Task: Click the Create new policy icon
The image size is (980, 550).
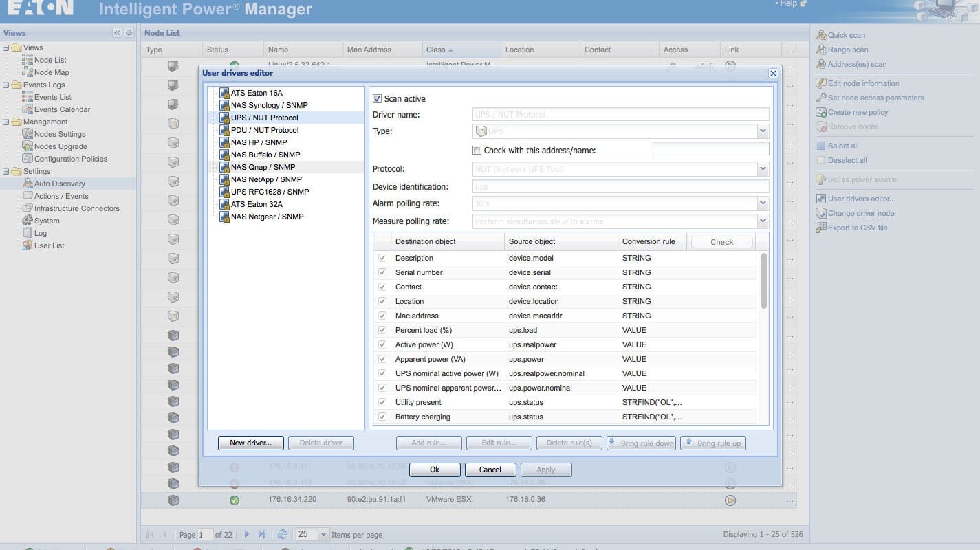Action: click(x=821, y=112)
